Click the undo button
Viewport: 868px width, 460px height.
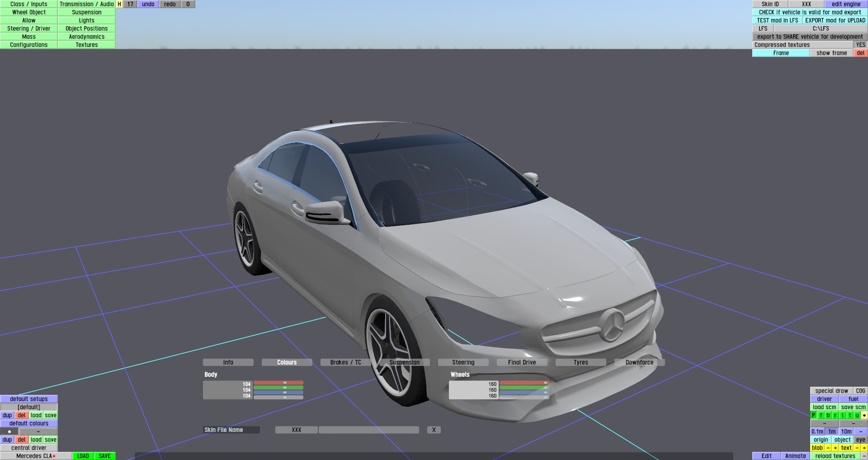click(148, 4)
